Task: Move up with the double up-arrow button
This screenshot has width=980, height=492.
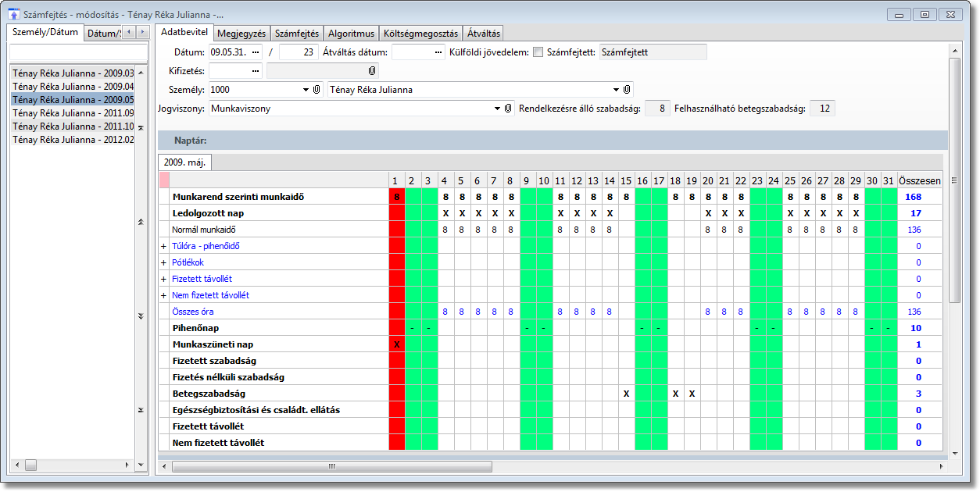Action: tap(141, 222)
